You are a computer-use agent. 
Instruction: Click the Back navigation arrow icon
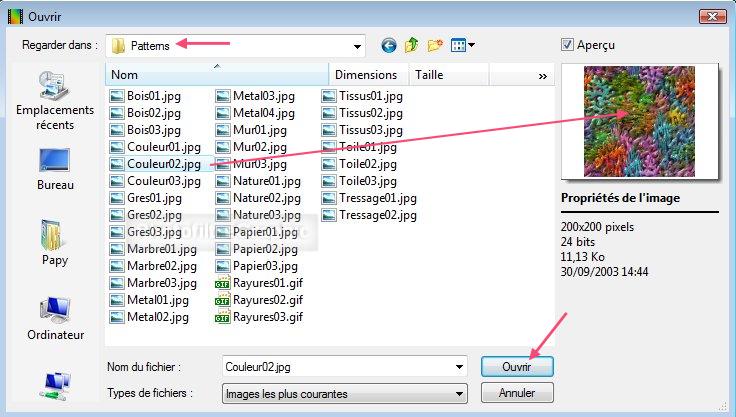click(389, 45)
